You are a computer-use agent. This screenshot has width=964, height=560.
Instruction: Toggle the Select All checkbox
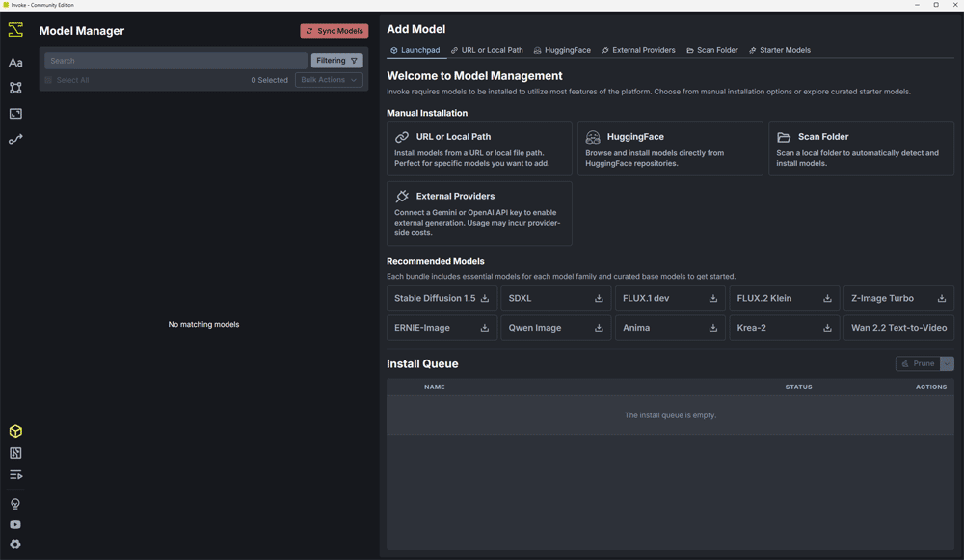(48, 80)
